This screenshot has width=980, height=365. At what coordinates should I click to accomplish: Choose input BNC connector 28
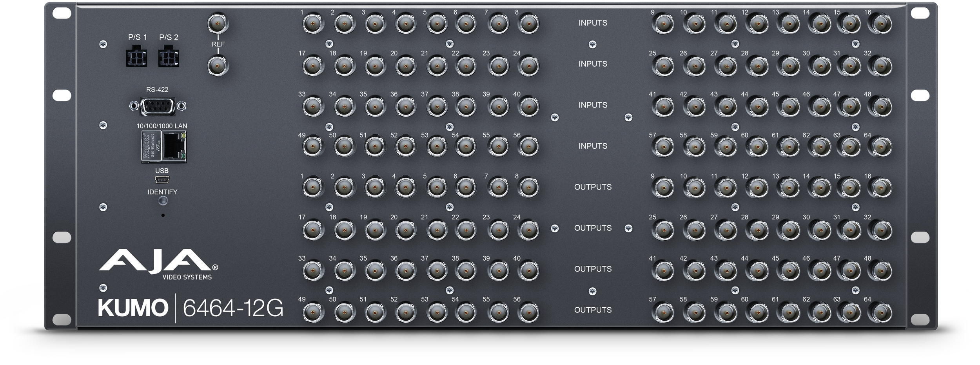[x=757, y=66]
